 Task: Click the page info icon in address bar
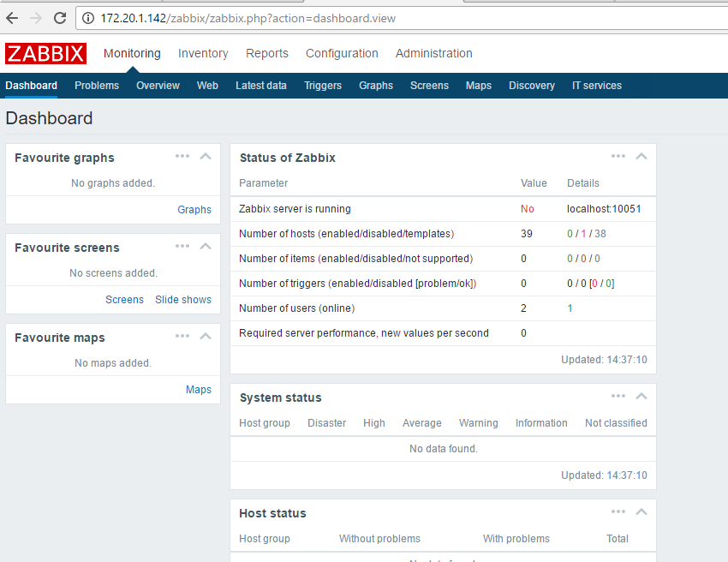point(86,18)
